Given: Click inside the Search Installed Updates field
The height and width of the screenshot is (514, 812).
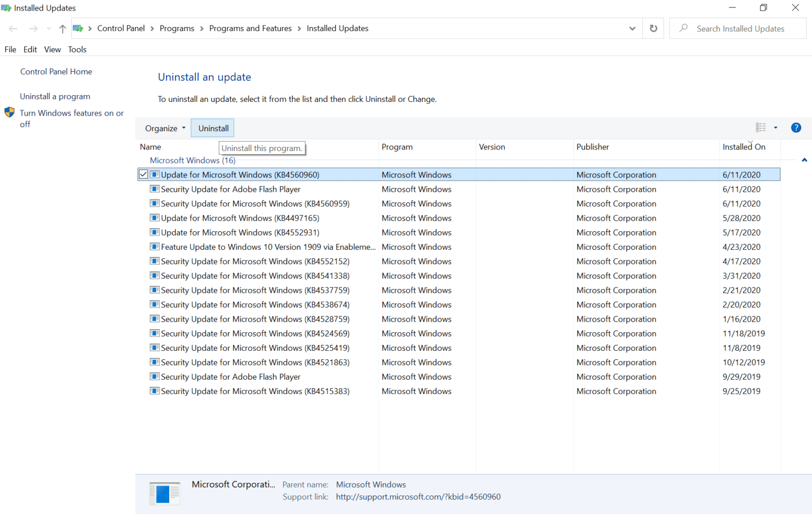Looking at the screenshot, I should (x=739, y=28).
